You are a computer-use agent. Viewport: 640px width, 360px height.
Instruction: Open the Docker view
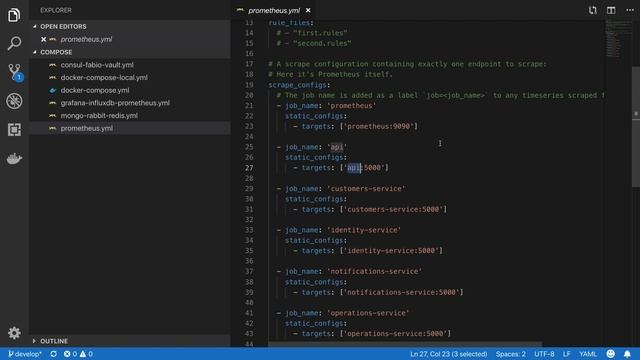click(x=14, y=158)
